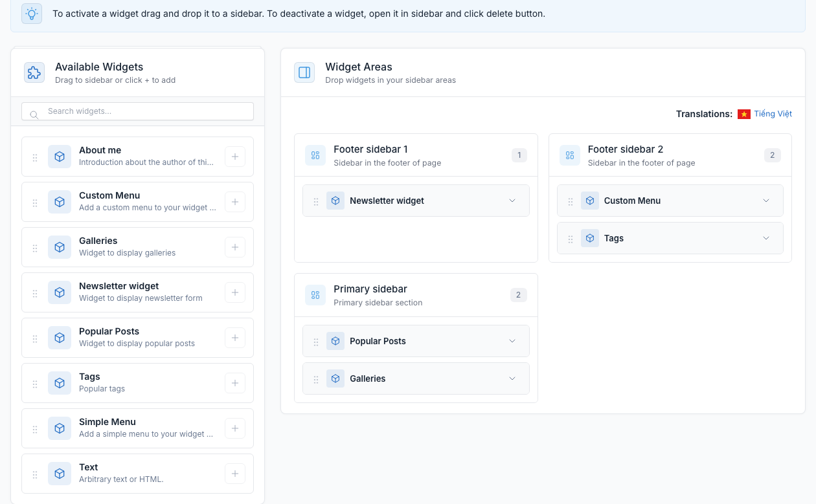Click drag handle of Popular Posts in Primary sidebar
This screenshot has width=816, height=504.
[316, 342]
